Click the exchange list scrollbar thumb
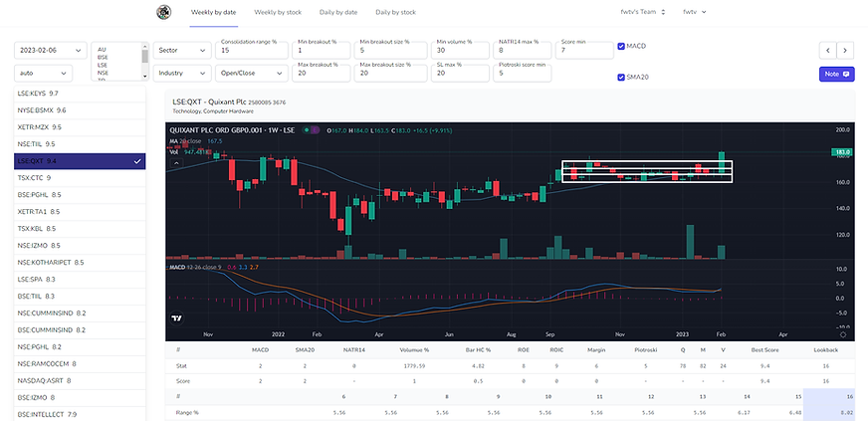The width and height of the screenshot is (868, 421). (145, 56)
